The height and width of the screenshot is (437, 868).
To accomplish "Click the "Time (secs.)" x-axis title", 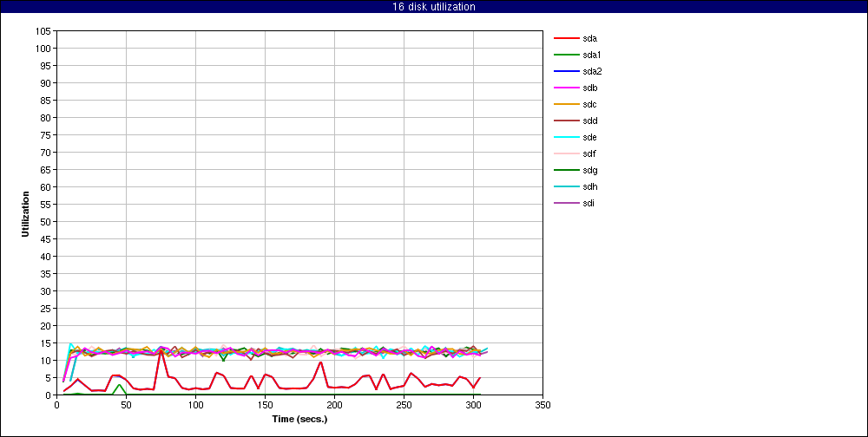I will 299,419.
